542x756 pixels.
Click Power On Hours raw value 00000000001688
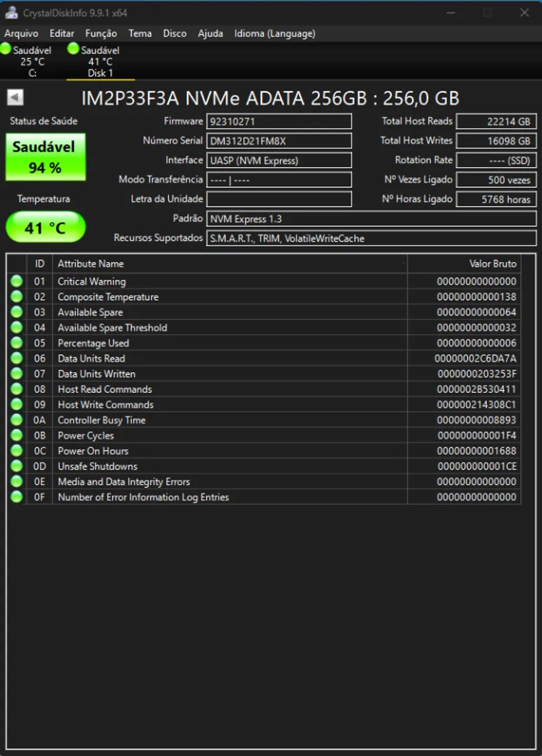[x=476, y=451]
